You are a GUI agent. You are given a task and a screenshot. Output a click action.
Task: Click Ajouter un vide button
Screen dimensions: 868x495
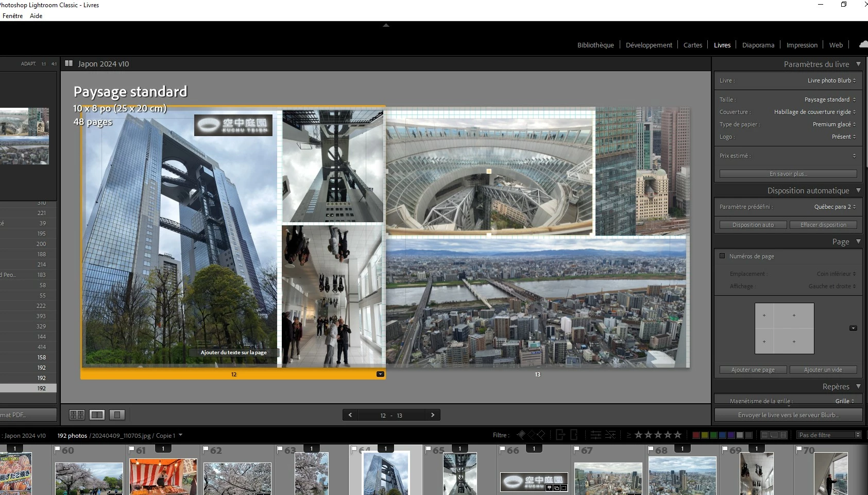point(823,370)
